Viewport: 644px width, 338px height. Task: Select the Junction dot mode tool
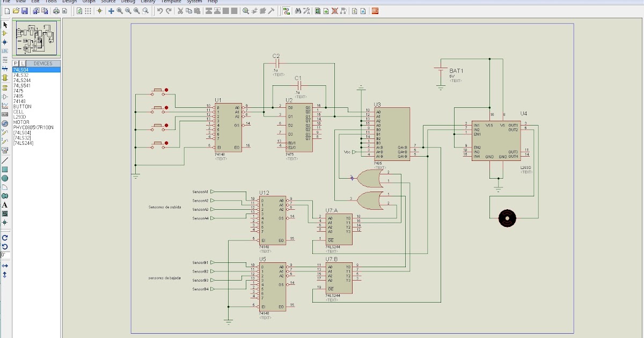[x=5, y=42]
